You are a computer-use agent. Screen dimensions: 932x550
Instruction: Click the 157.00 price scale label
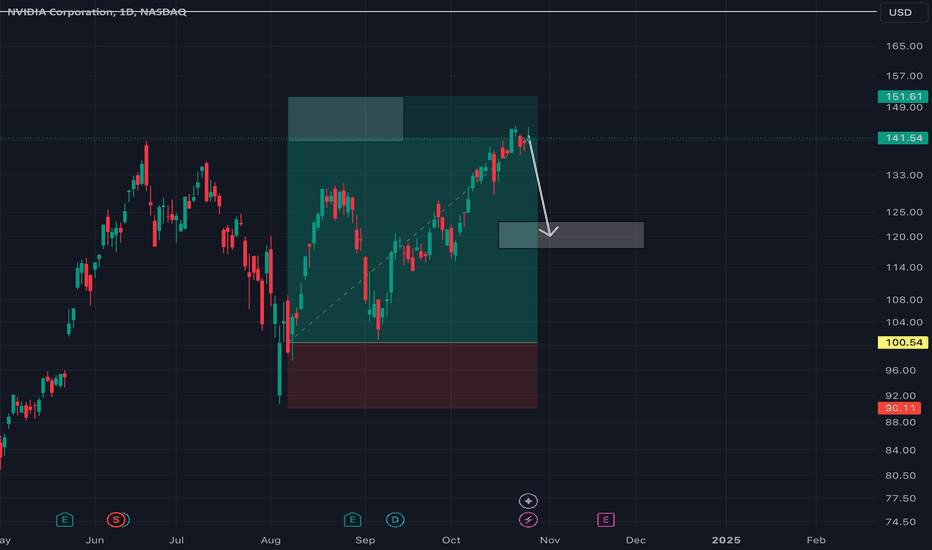pos(903,76)
